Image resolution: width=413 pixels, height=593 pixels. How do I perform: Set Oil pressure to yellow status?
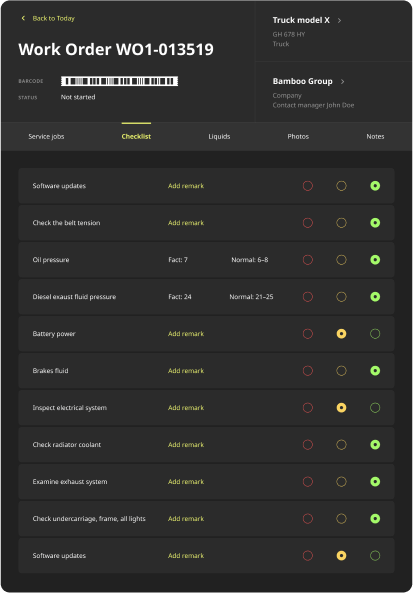pyautogui.click(x=342, y=260)
